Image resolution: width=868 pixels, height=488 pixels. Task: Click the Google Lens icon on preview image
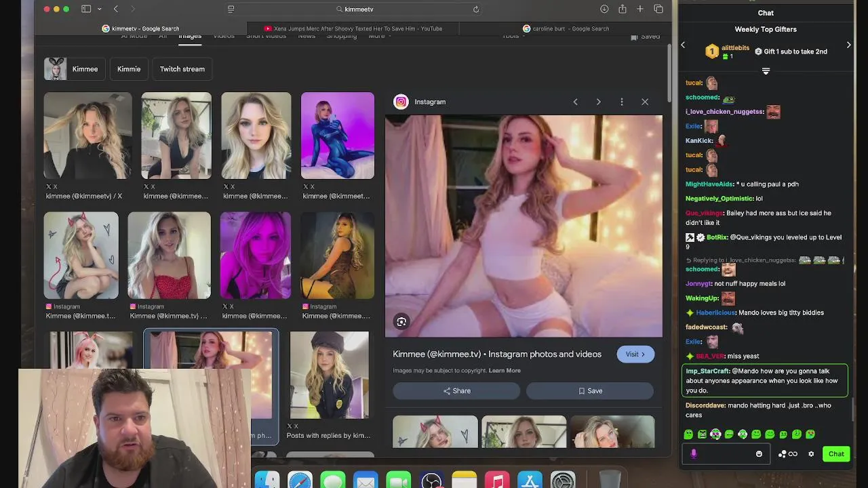tap(401, 322)
